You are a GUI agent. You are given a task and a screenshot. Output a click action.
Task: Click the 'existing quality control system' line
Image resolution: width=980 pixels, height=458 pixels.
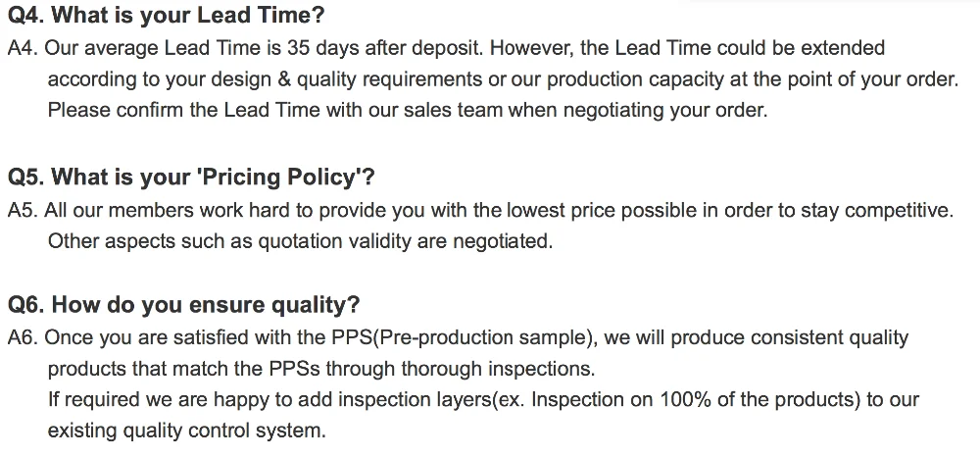(x=186, y=431)
